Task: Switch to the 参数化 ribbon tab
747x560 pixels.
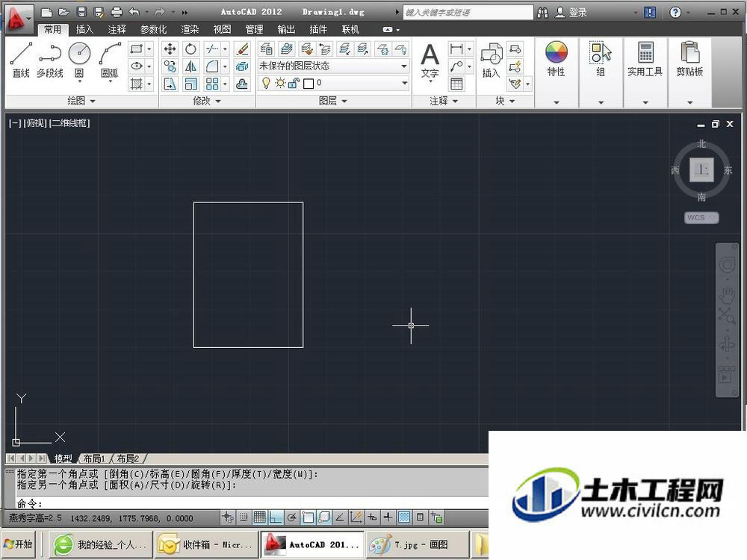Action: [x=153, y=30]
